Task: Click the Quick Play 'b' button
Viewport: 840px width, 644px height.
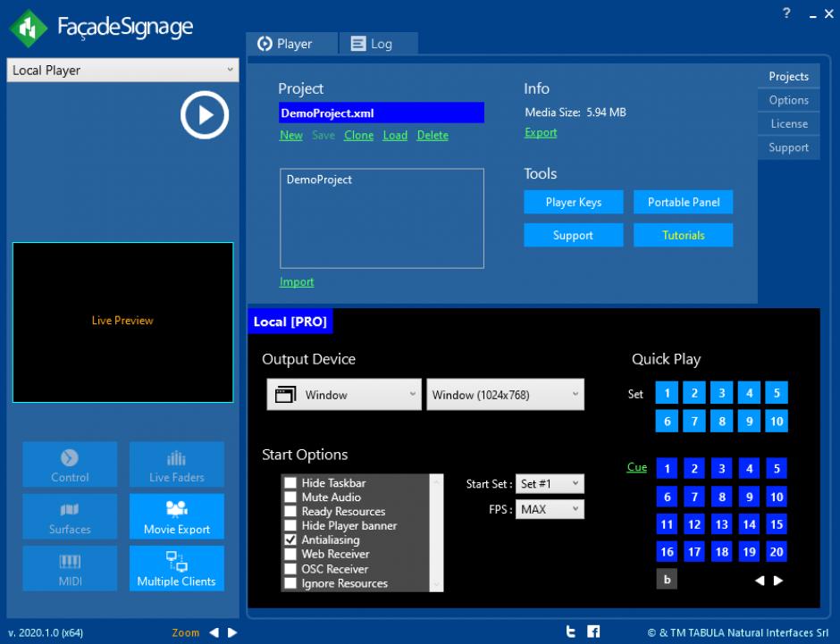Action: tap(667, 579)
